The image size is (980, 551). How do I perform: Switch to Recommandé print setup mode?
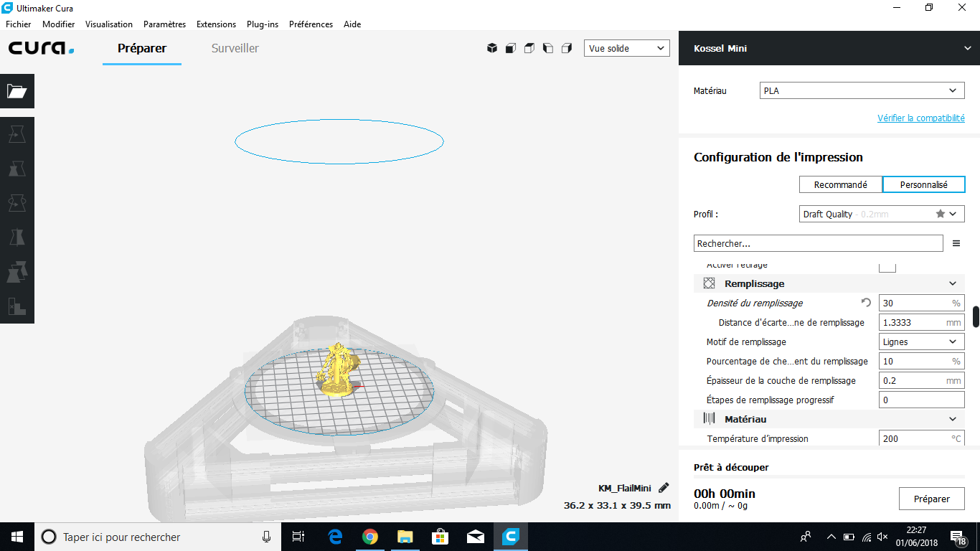coord(841,184)
